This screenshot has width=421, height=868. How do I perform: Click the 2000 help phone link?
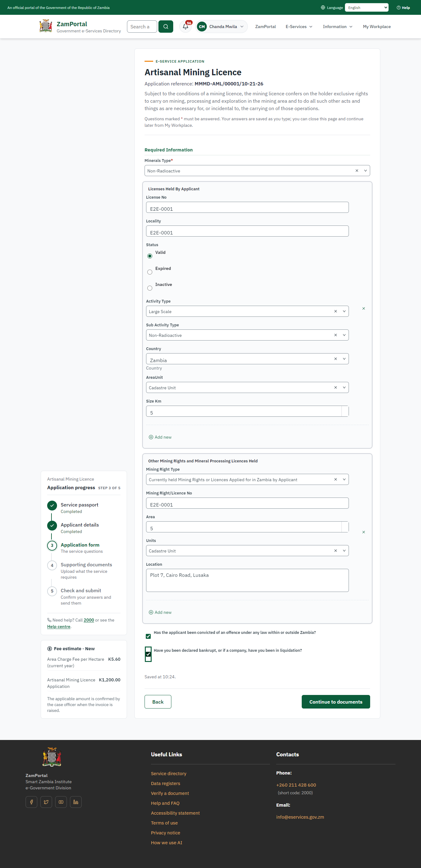pyautogui.click(x=89, y=620)
